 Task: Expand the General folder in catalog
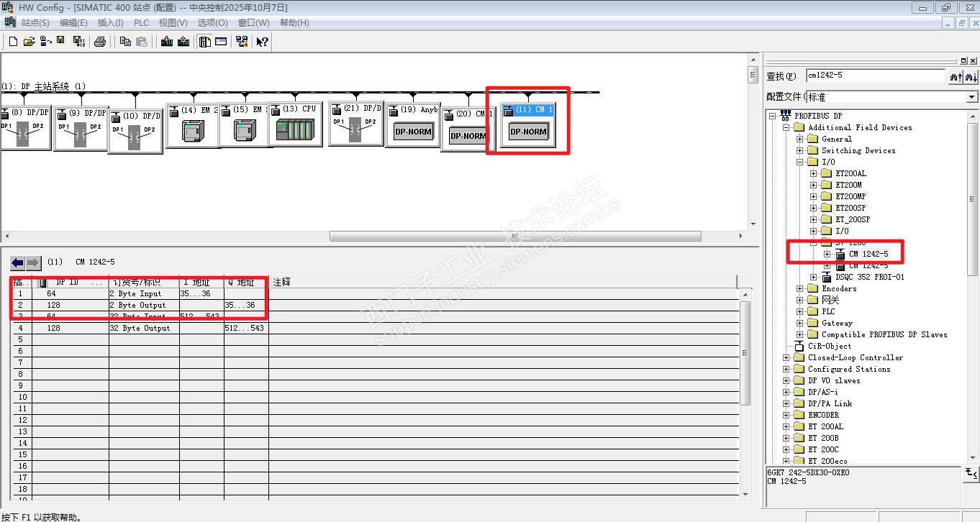800,139
